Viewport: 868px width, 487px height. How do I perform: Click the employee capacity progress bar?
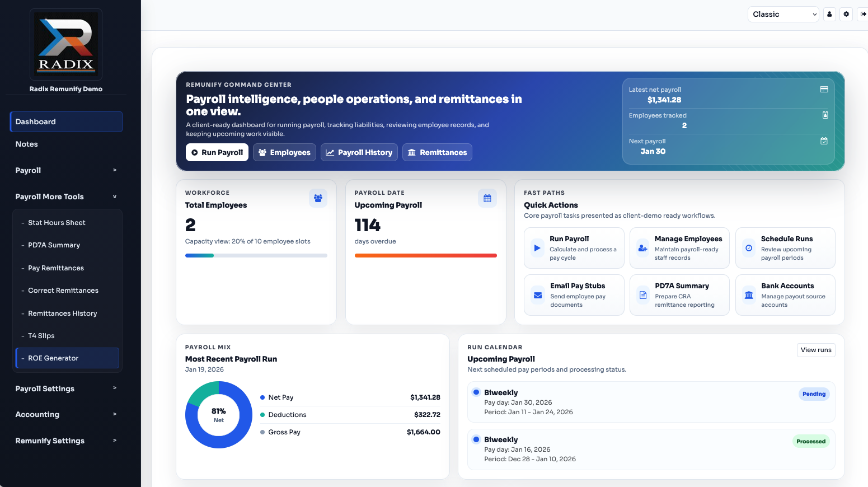256,255
